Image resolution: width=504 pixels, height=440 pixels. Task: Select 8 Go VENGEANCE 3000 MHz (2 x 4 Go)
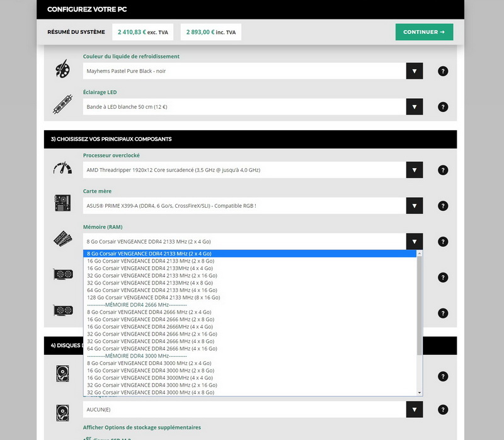pos(249,363)
